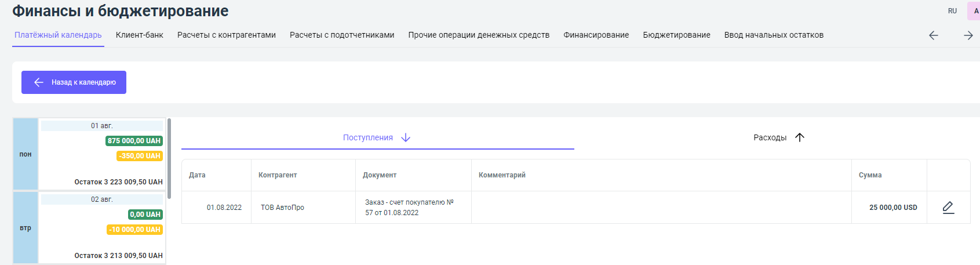Viewport: 980px width, 265px height.
Task: Click the down arrow icon beside Поступления
Action: pos(406,137)
